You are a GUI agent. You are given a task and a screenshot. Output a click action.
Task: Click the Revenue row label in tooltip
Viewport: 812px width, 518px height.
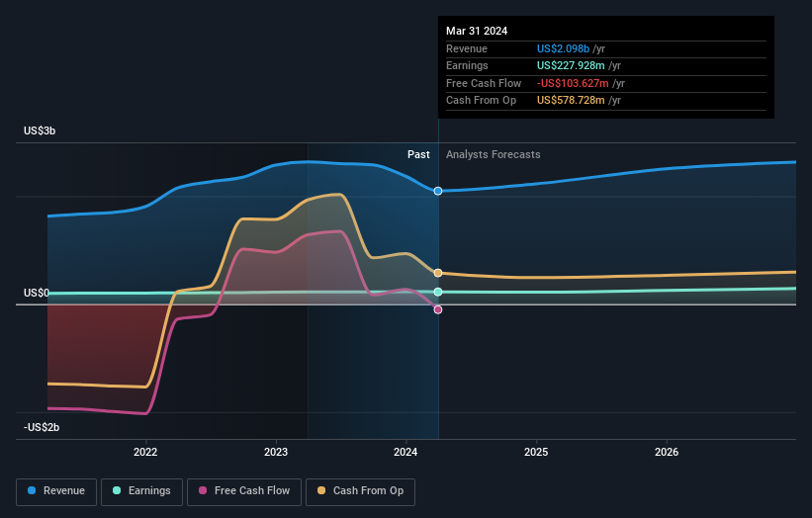click(x=467, y=48)
